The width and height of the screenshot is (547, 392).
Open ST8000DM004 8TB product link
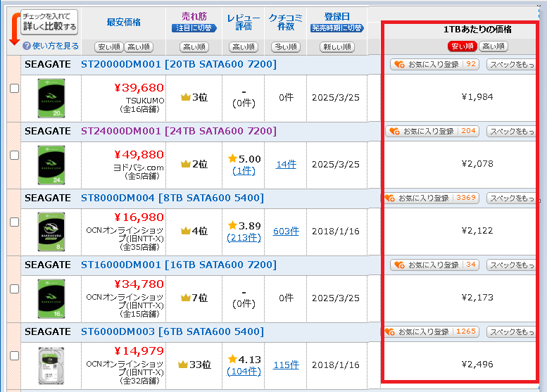coord(172,198)
